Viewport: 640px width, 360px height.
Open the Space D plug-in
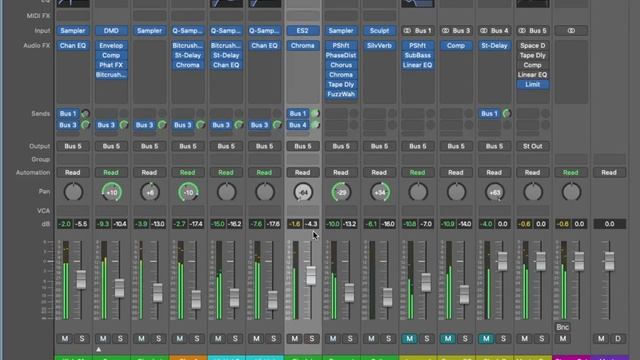pyautogui.click(x=532, y=45)
